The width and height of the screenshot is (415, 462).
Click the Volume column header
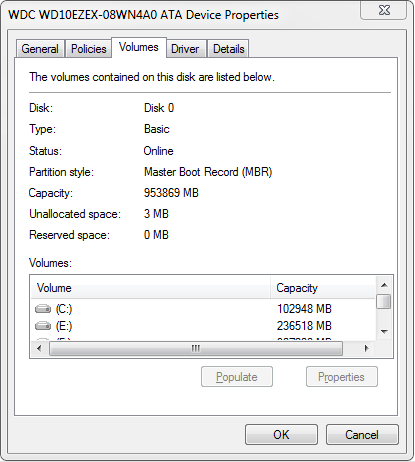coord(150,288)
